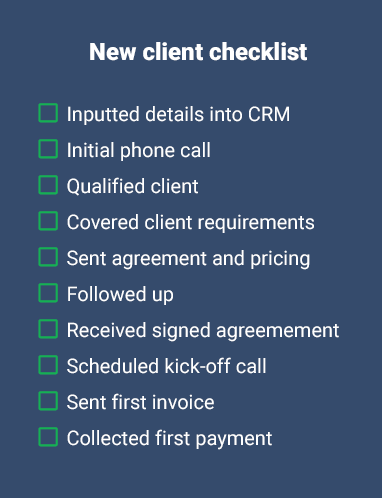The height and width of the screenshot is (498, 382).
Task: Check the Followed up box
Action: 48,293
